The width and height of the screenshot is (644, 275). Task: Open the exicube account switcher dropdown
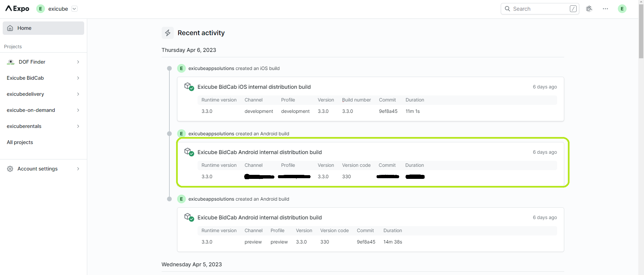(x=74, y=9)
